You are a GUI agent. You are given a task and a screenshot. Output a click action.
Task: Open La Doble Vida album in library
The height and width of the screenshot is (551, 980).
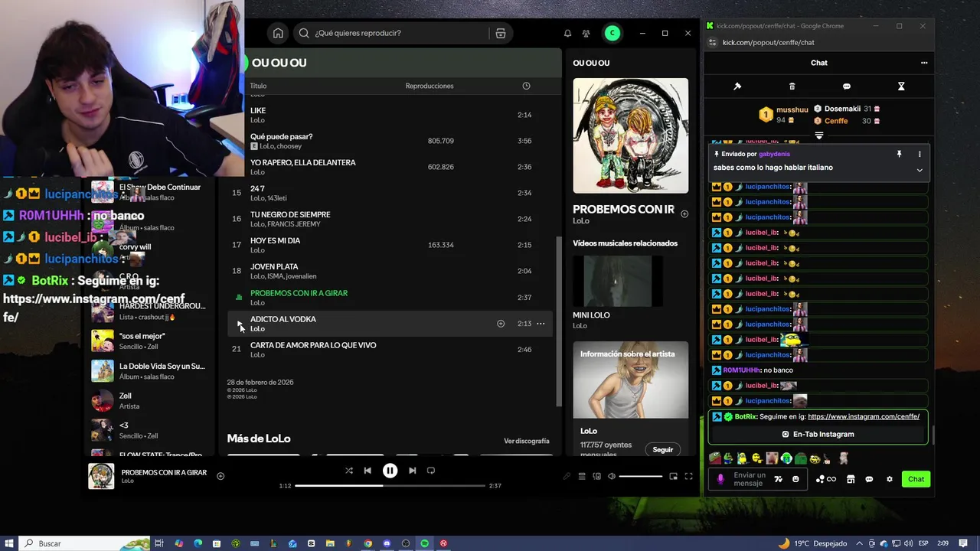coord(149,370)
